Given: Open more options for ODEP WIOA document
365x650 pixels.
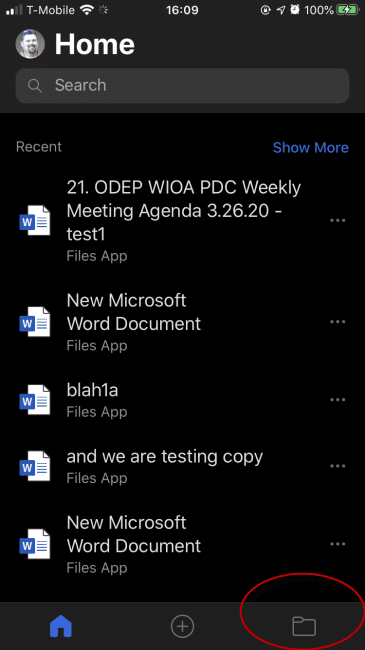Looking at the screenshot, I should click(338, 221).
